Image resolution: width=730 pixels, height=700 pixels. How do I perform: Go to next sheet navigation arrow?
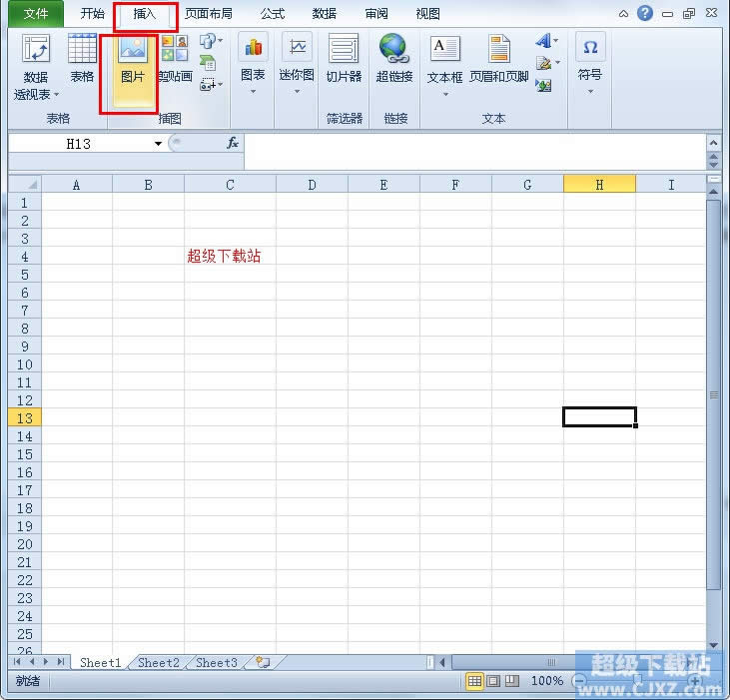pos(46,661)
